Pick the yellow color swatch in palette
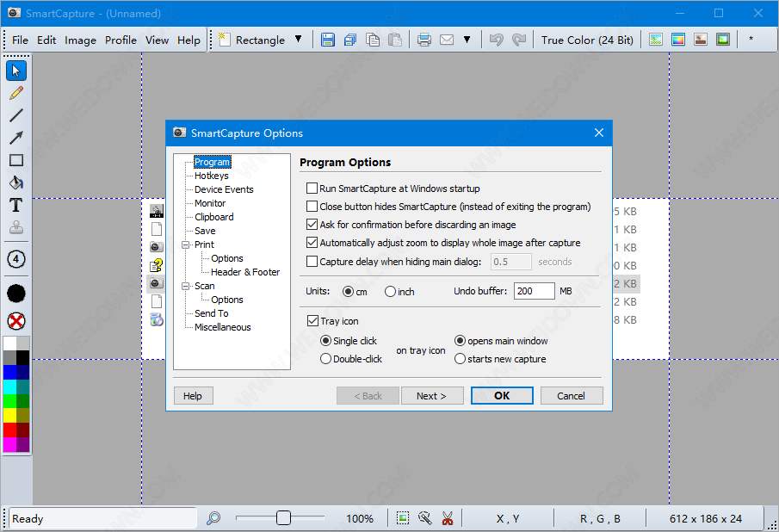779x532 pixels. coord(9,415)
